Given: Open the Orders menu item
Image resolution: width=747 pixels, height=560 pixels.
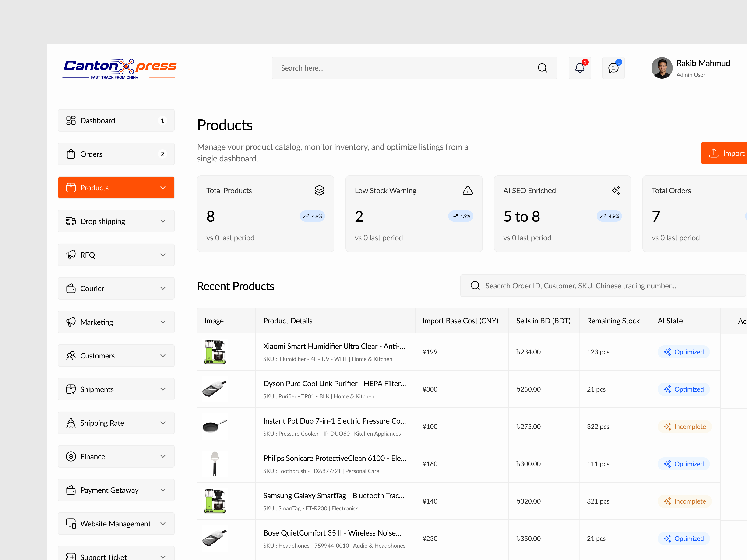Looking at the screenshot, I should click(116, 154).
